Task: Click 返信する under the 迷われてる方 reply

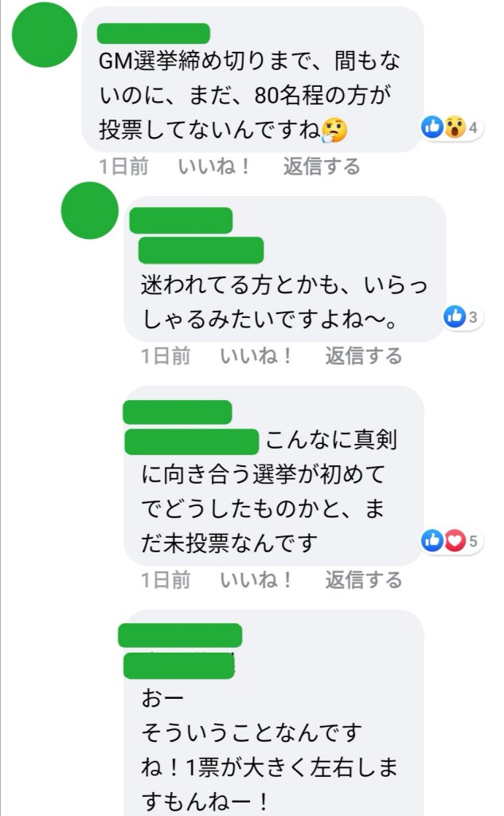Action: pos(364,356)
